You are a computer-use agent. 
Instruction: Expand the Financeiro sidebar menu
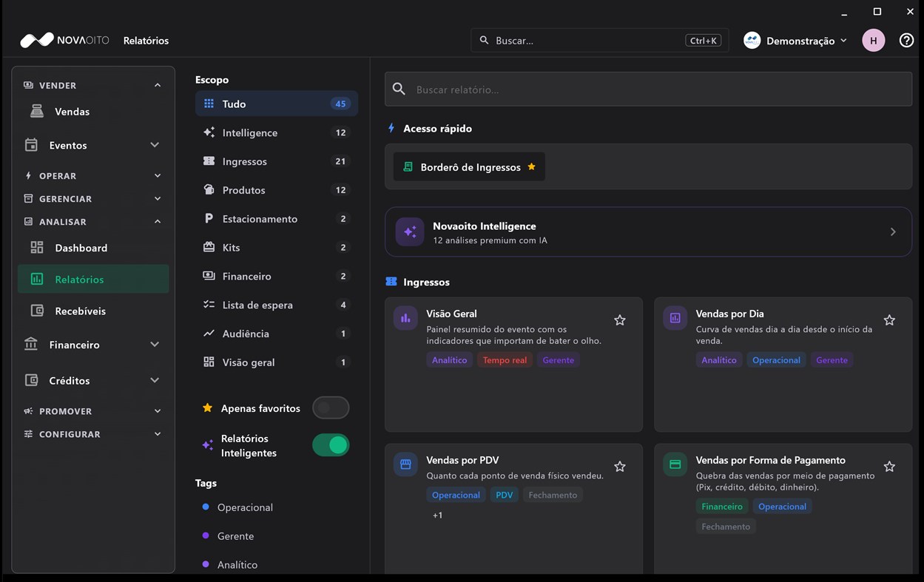[93, 345]
